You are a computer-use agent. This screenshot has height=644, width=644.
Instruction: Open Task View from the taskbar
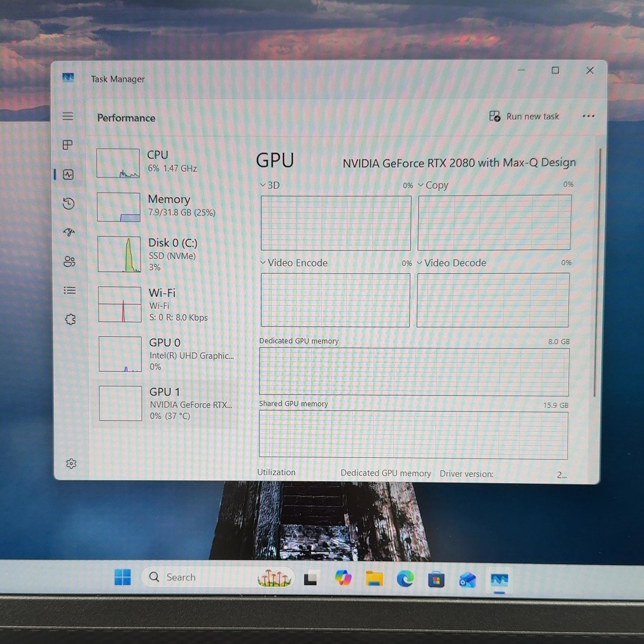coord(311,578)
